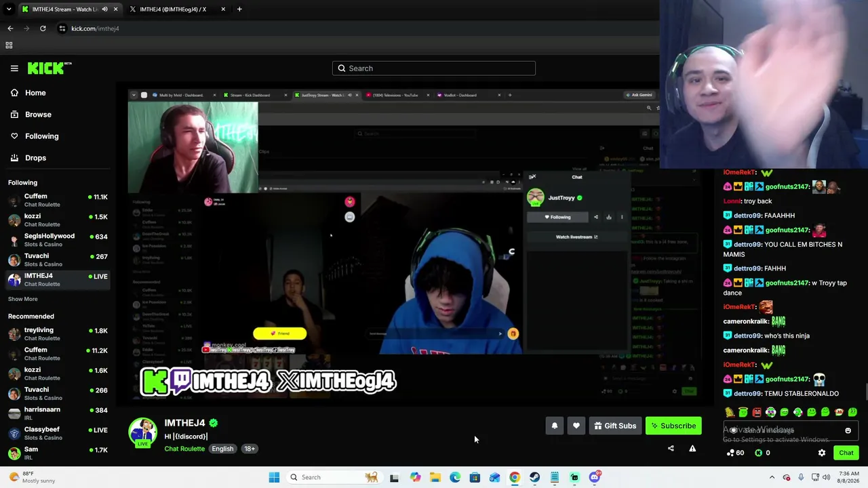Click username cameronkralik above 'who's this ninja'
Screen dimensions: 868x488
(x=746, y=321)
